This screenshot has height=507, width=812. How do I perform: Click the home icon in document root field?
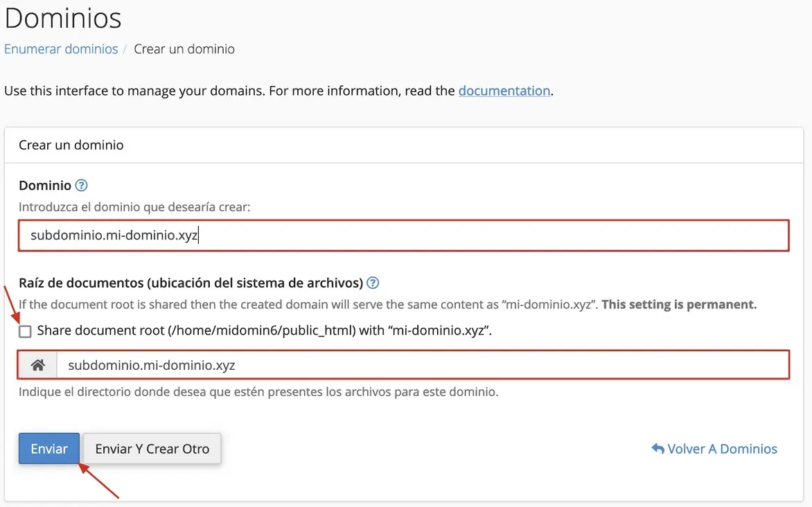coord(37,365)
